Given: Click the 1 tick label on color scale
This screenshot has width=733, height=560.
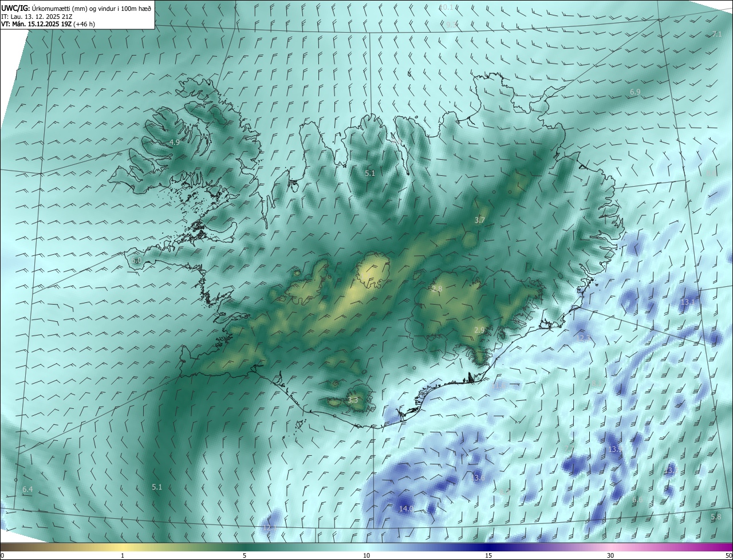Looking at the screenshot, I should click(x=123, y=556).
